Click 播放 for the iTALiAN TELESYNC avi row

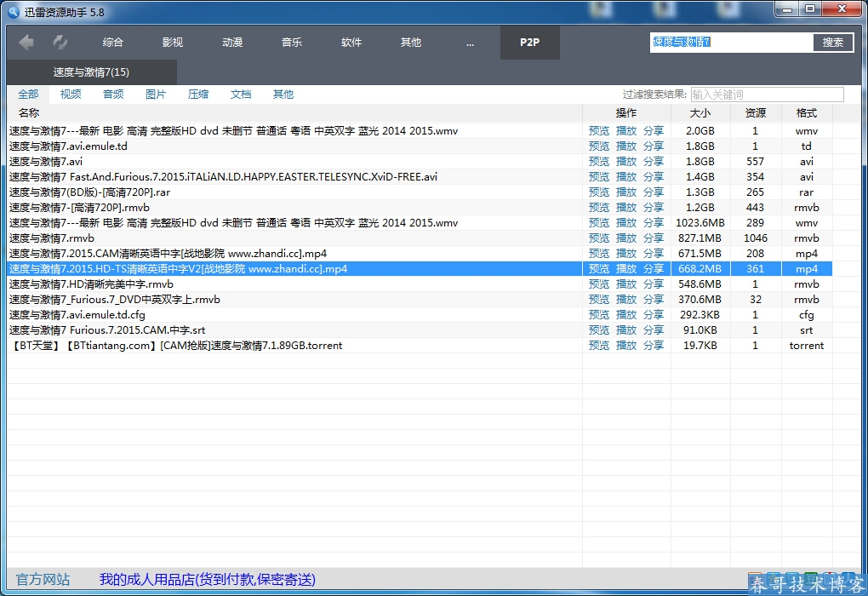(626, 177)
